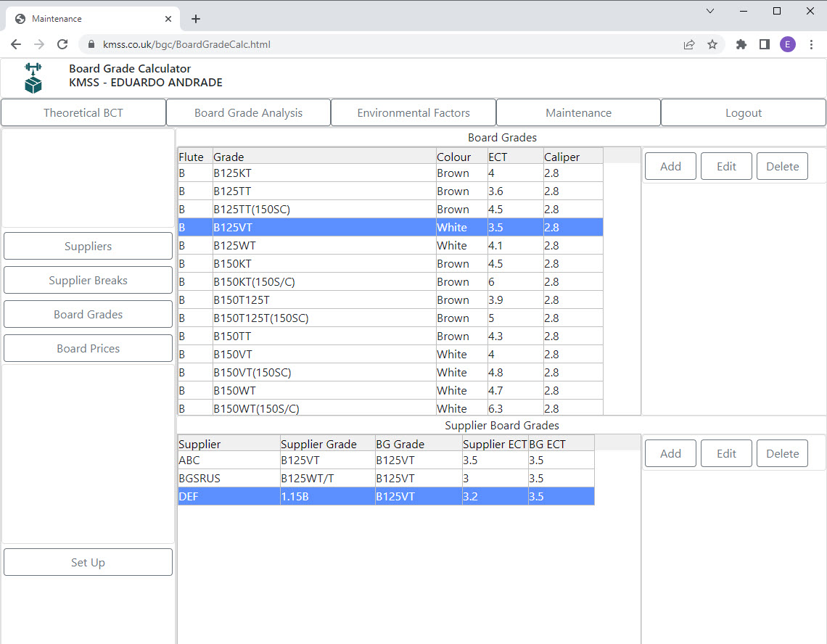Screen dimensions: 827x644
Task: Select the B150VT(150SC) grade row
Action: click(x=390, y=372)
